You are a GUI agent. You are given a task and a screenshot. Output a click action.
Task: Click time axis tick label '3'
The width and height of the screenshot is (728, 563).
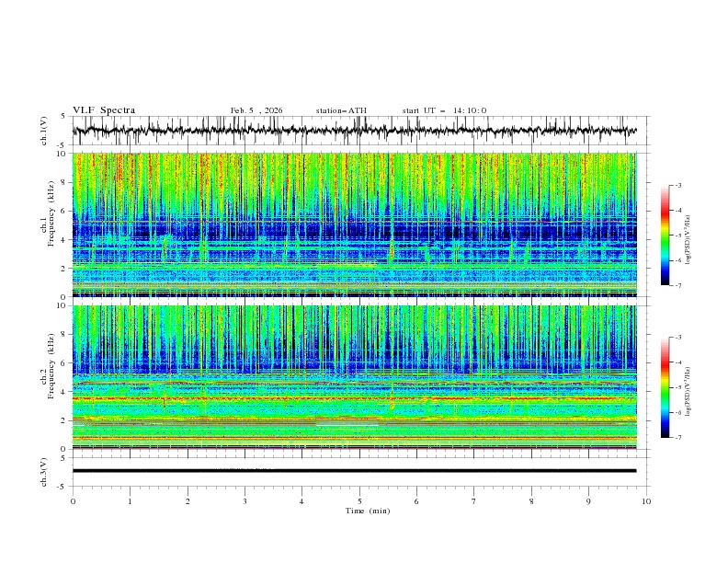coord(245,501)
